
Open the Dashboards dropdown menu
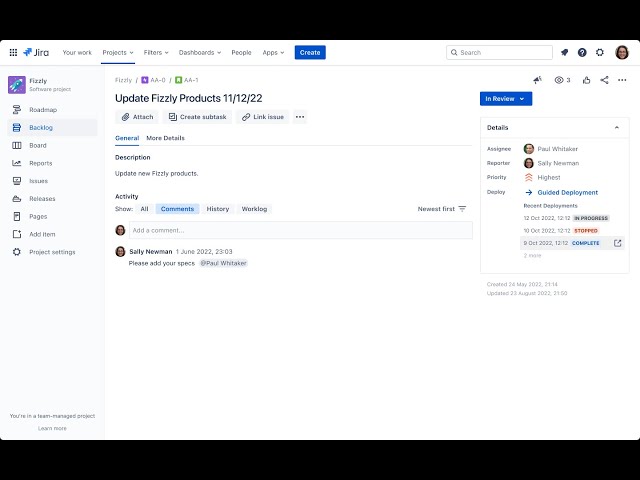pyautogui.click(x=200, y=52)
